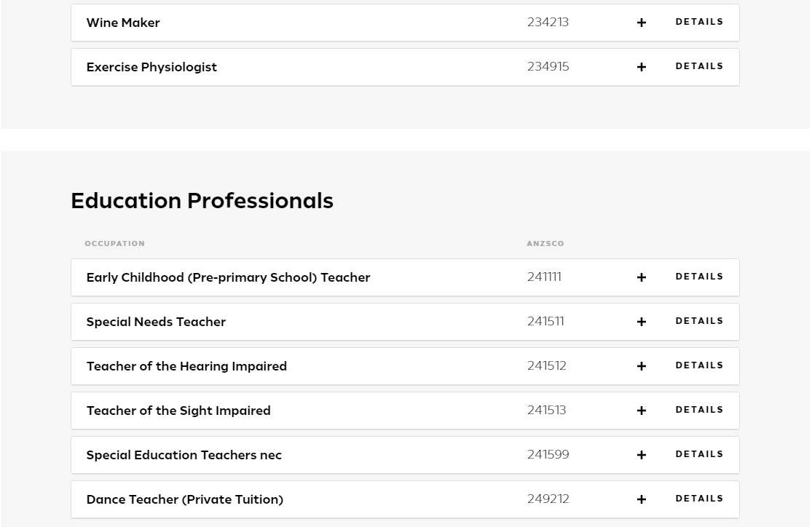Open DETAILS for Wine Maker

699,22
